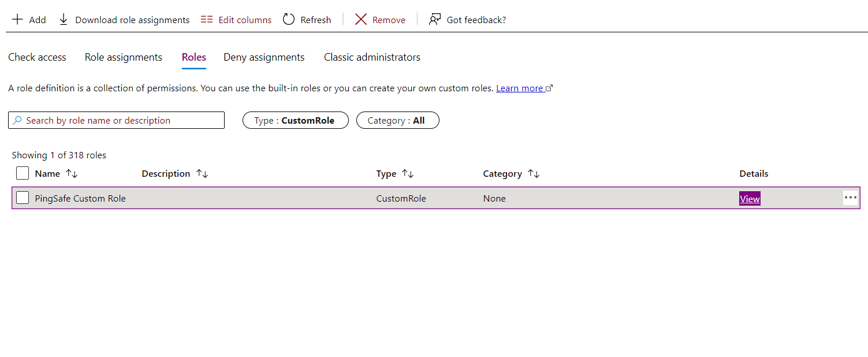Viewport: 868px width, 357px height.
Task: Open the Type : CustomRole filter
Action: click(x=295, y=120)
